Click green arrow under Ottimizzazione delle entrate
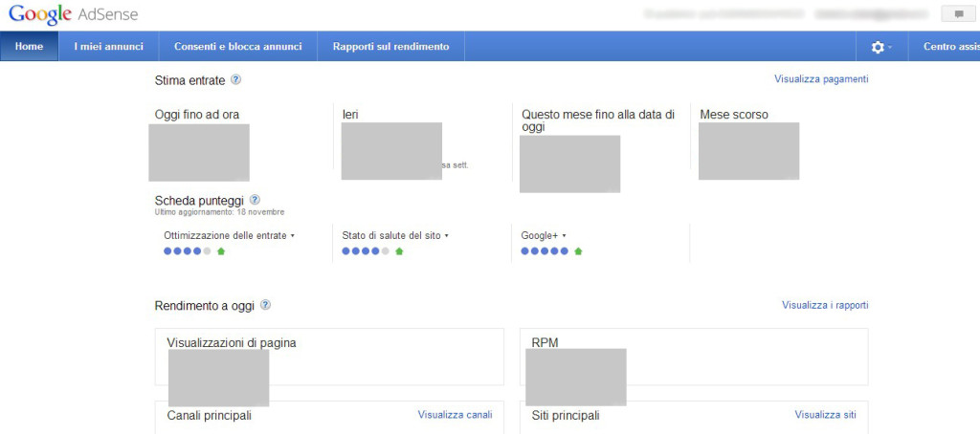Screen dimensions: 980x434 [x=221, y=251]
